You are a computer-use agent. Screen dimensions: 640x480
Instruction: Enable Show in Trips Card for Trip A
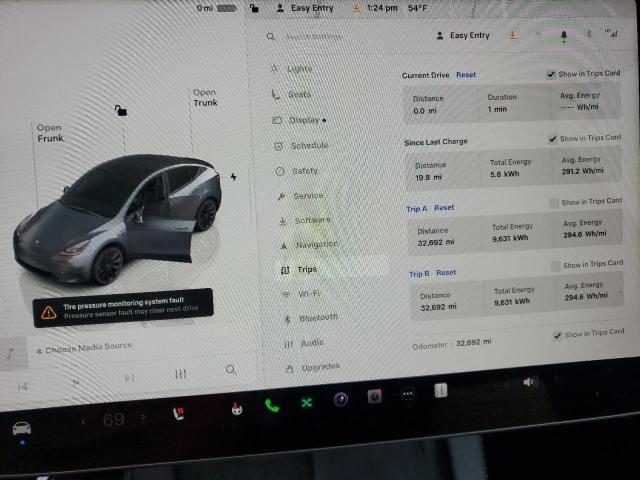click(x=554, y=203)
